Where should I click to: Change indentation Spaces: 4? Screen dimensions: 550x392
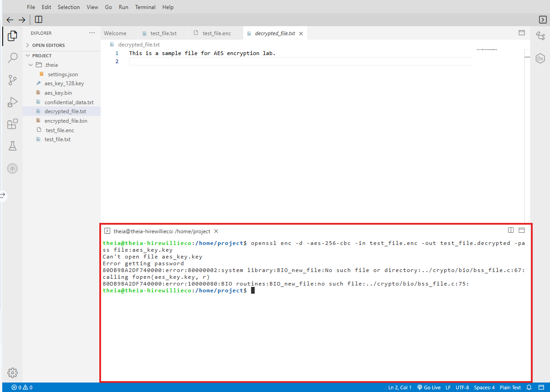(484, 387)
